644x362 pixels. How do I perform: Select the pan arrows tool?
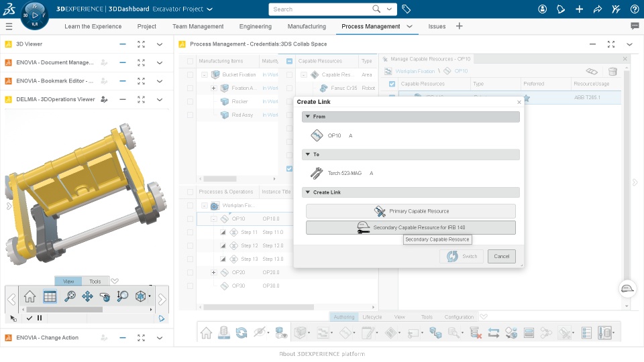pos(87,296)
